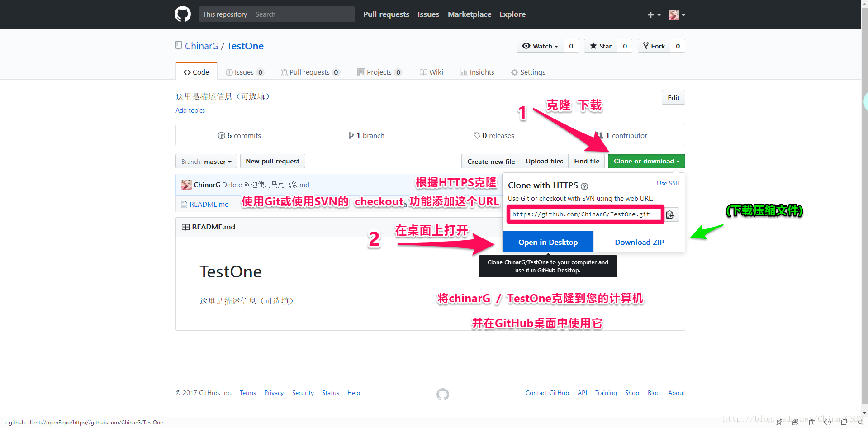
Task: View the 1 contributor page
Action: click(621, 135)
